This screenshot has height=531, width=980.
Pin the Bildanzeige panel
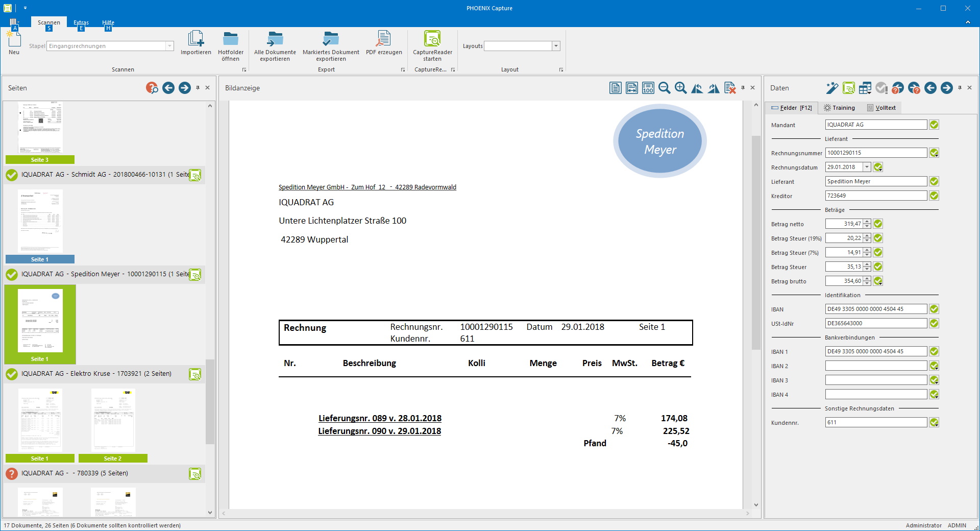point(743,88)
